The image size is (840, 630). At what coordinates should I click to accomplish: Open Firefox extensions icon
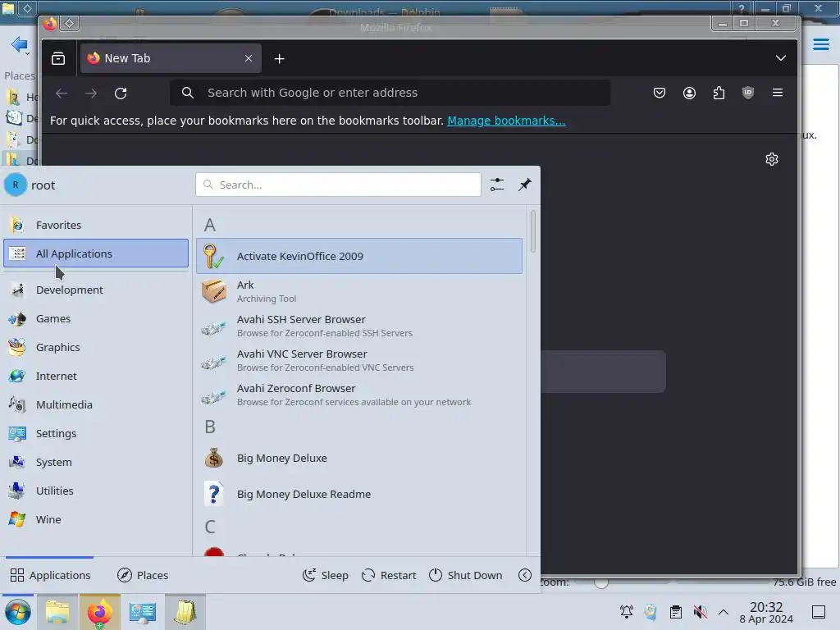tap(719, 94)
